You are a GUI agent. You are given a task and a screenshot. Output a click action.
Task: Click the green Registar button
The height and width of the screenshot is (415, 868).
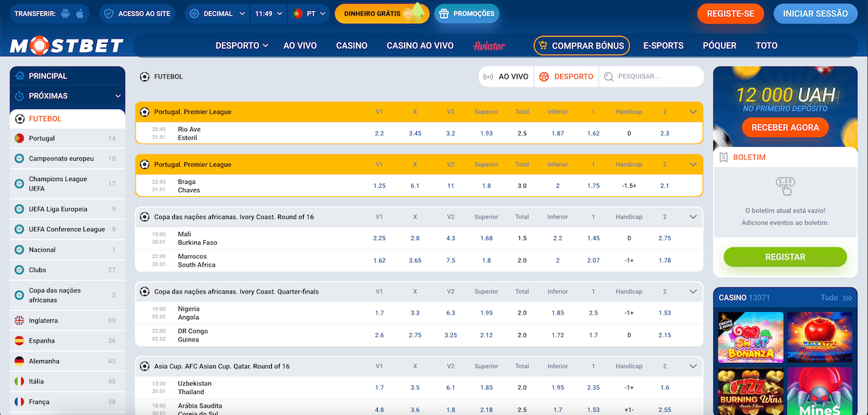point(785,257)
